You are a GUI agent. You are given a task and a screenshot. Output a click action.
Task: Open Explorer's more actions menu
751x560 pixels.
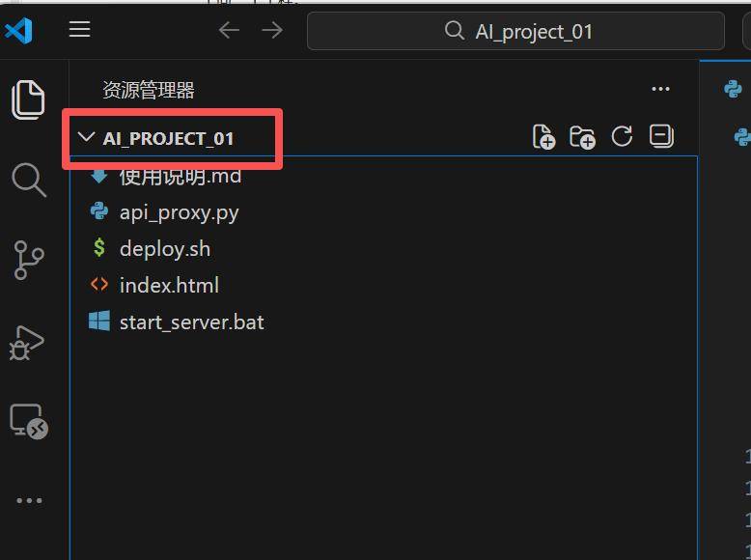click(660, 89)
